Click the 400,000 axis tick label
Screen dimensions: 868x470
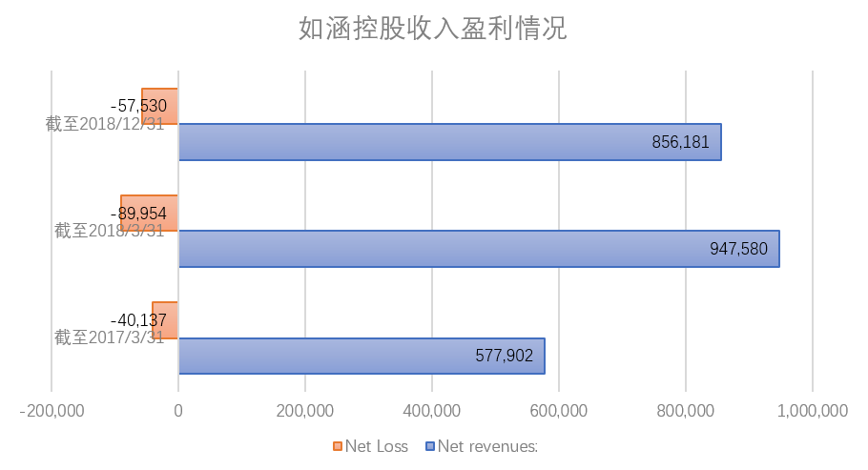pos(432,411)
